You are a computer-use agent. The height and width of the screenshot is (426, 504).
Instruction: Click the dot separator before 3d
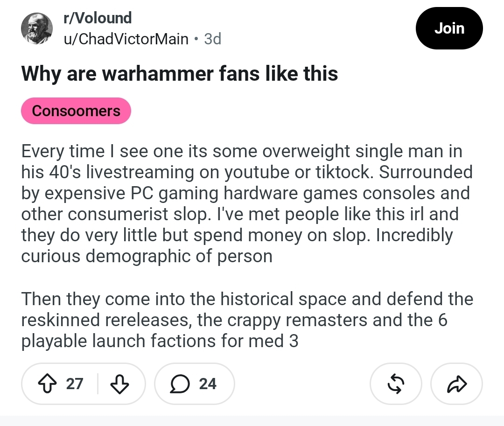(x=196, y=39)
